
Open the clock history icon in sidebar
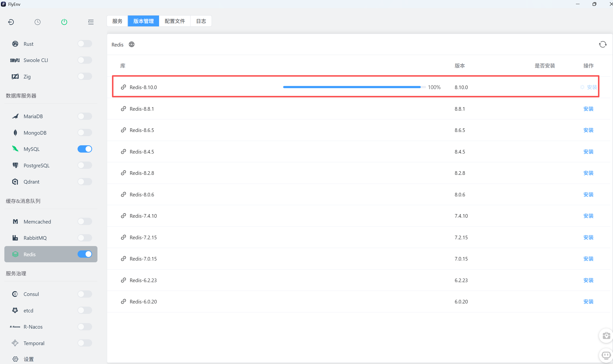(38, 22)
